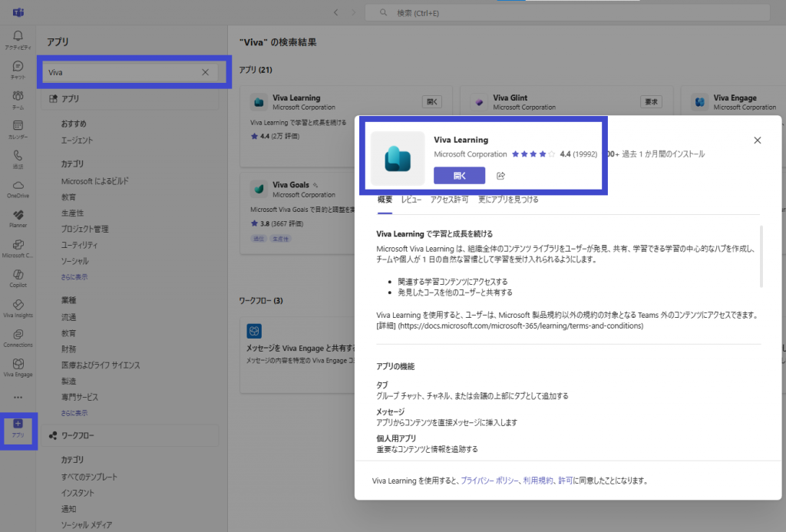
Task: Open Planner icon in left rail
Action: 18,216
